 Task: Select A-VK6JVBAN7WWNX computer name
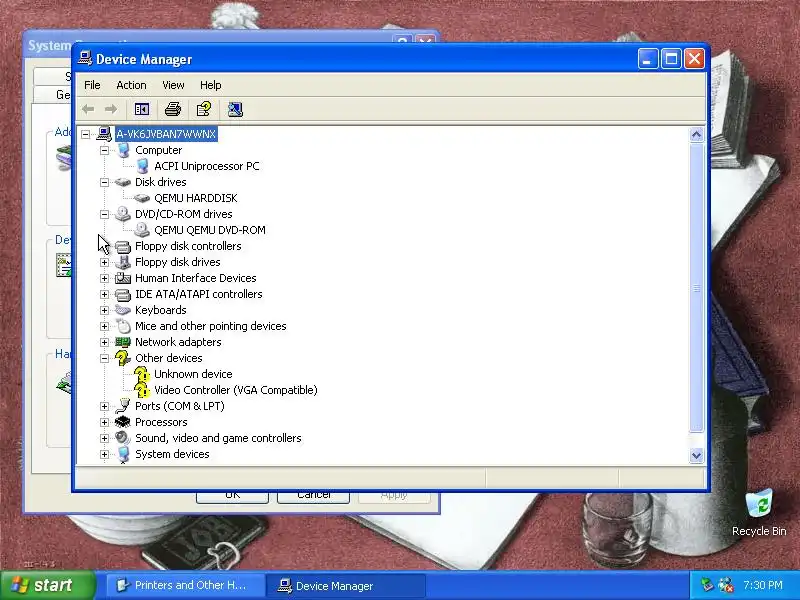point(166,134)
